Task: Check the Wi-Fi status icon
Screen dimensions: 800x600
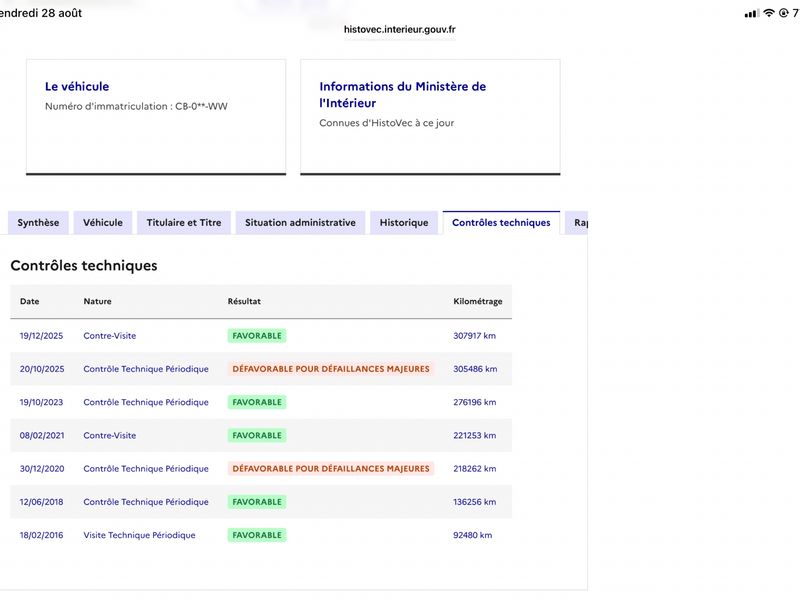Action: point(768,13)
